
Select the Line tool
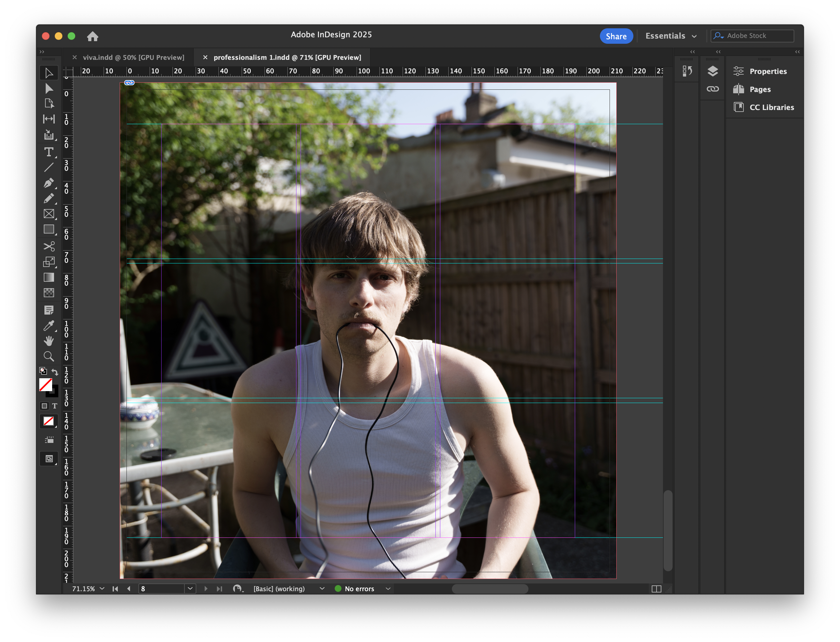click(x=49, y=167)
